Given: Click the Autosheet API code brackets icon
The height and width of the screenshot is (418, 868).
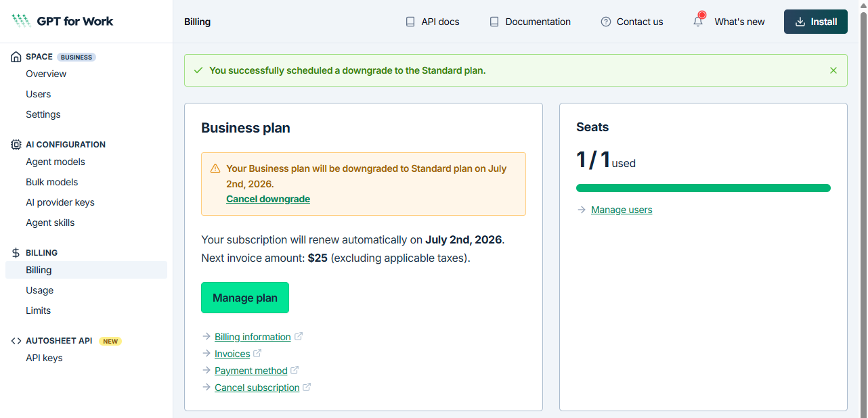Looking at the screenshot, I should tap(16, 341).
